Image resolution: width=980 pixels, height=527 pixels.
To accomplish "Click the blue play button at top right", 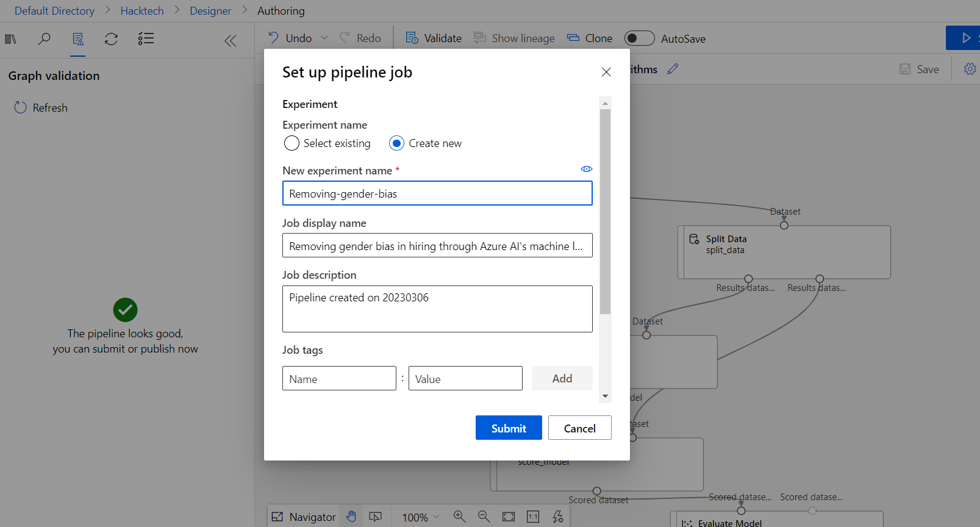I will point(963,38).
